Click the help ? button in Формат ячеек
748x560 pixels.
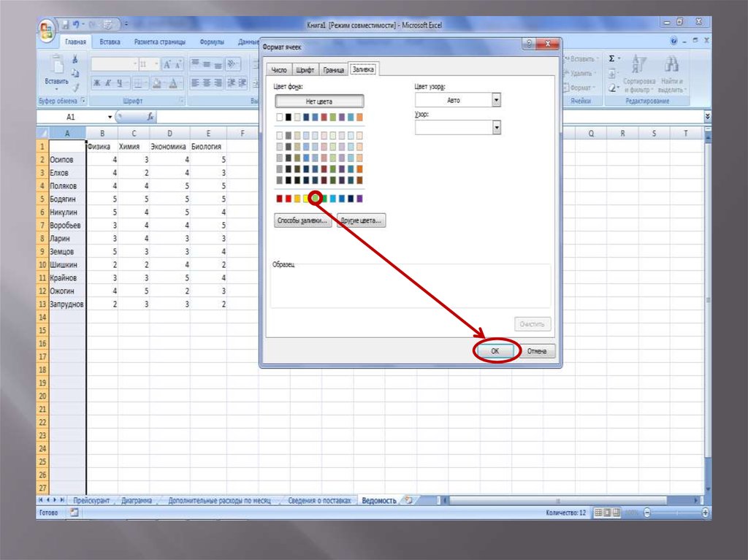coord(529,43)
